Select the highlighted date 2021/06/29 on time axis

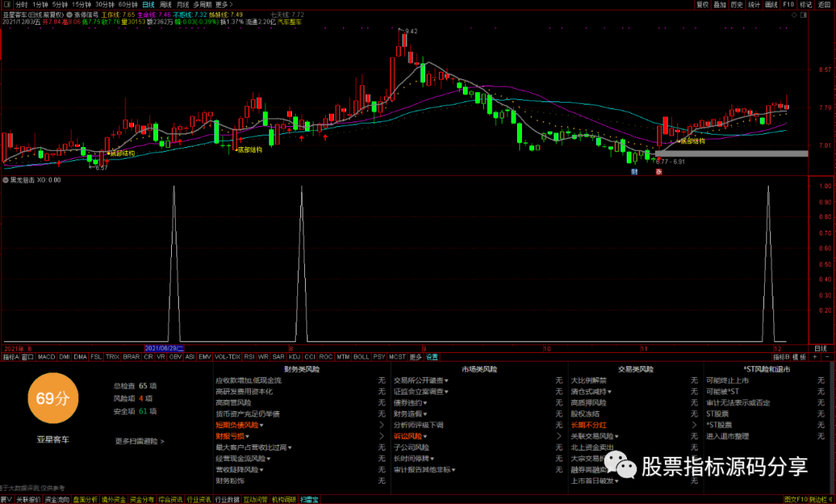(x=164, y=348)
